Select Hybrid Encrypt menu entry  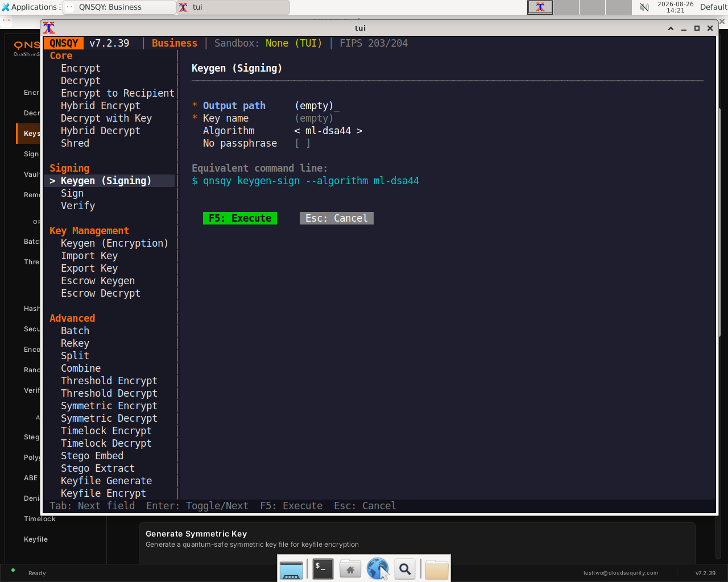tap(101, 106)
